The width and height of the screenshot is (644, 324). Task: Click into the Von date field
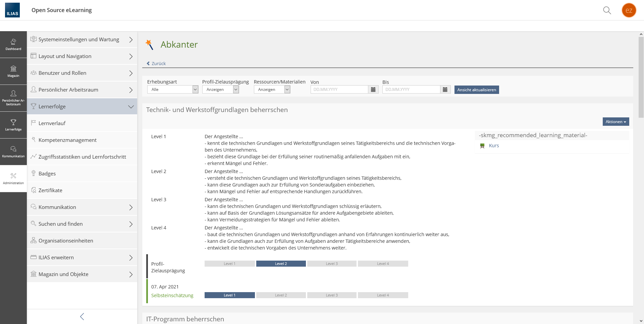(x=339, y=90)
